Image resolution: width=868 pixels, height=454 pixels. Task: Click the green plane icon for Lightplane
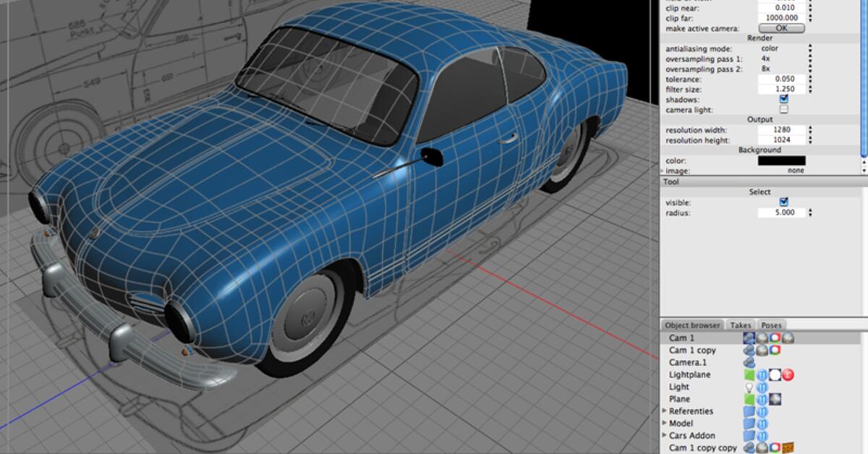point(750,374)
